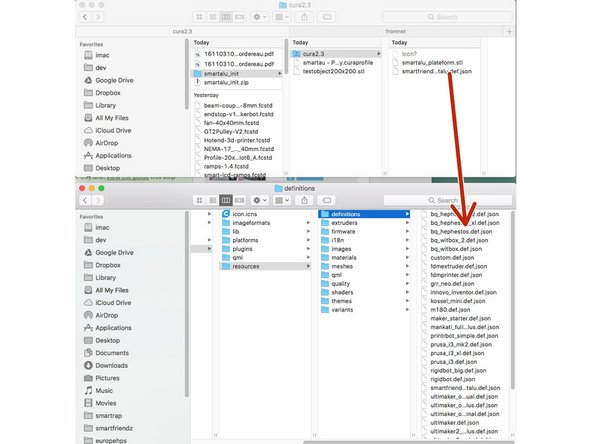592x444 pixels.
Task: Click Search field in definitions window
Action: tap(447, 200)
